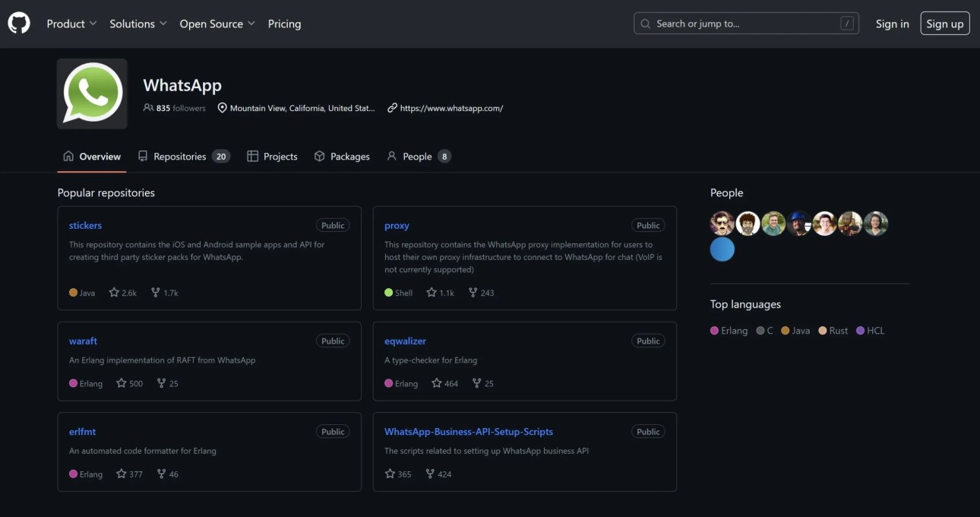980x517 pixels.
Task: Click the fork count 25 on eqwalizer
Action: click(483, 383)
